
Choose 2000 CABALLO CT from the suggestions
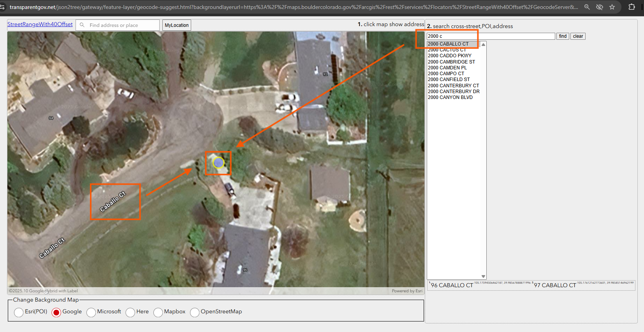[x=448, y=44]
